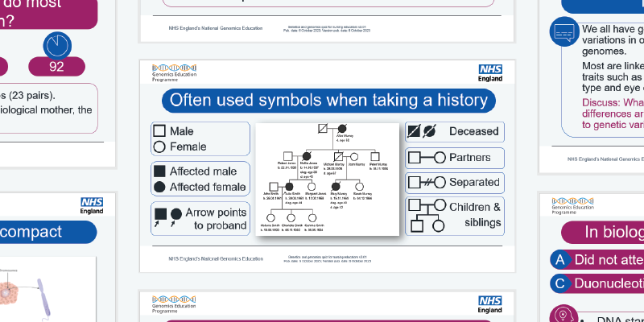Screen dimensions: 644x322
Task: Click the 'We all have g' text line
Action: [613, 30]
